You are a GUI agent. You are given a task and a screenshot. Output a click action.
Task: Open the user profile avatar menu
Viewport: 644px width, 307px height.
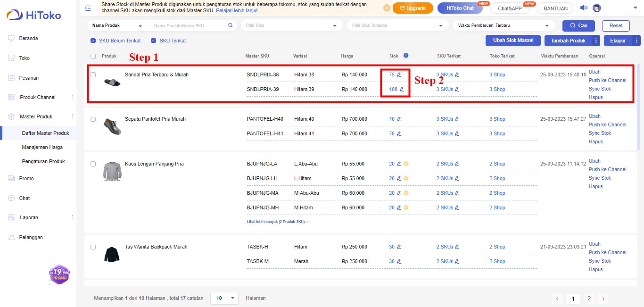(597, 8)
